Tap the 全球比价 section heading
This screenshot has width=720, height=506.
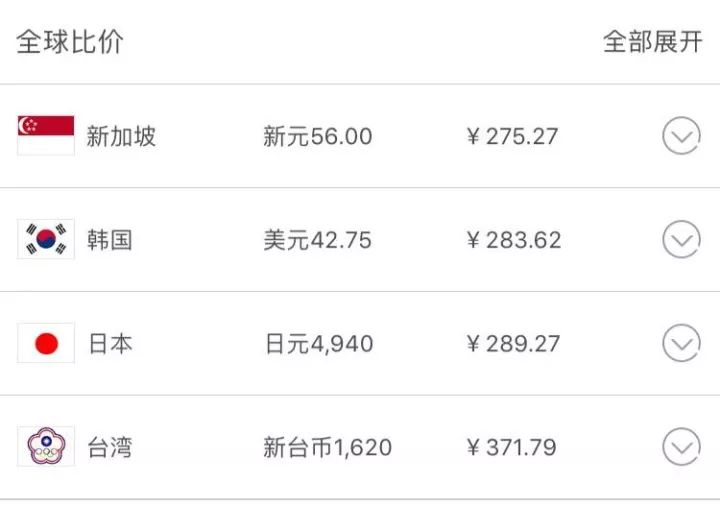click(x=70, y=43)
